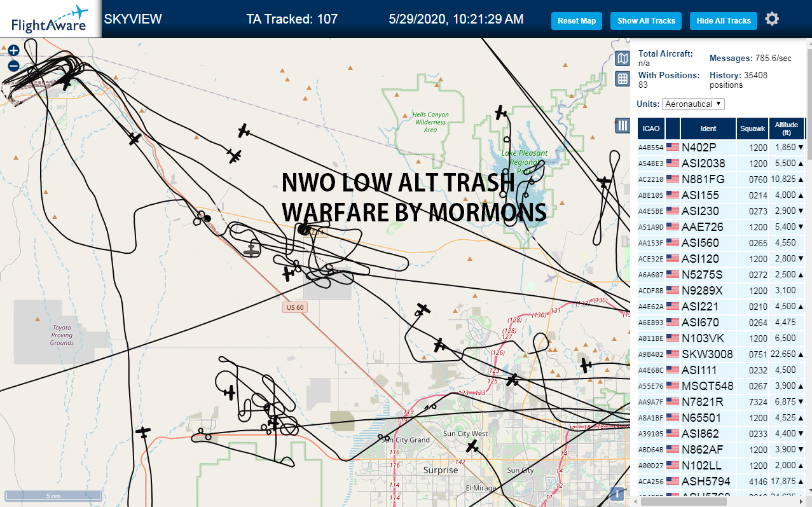Select aircraft ASI230 in list
The width and height of the screenshot is (812, 507).
click(x=721, y=211)
